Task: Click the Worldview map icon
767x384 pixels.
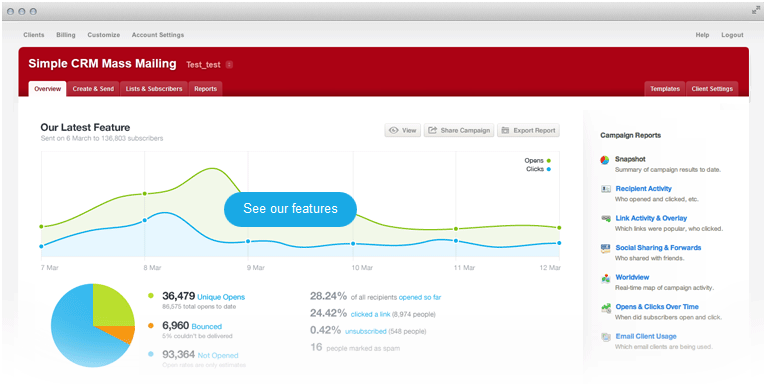Action: coord(606,278)
